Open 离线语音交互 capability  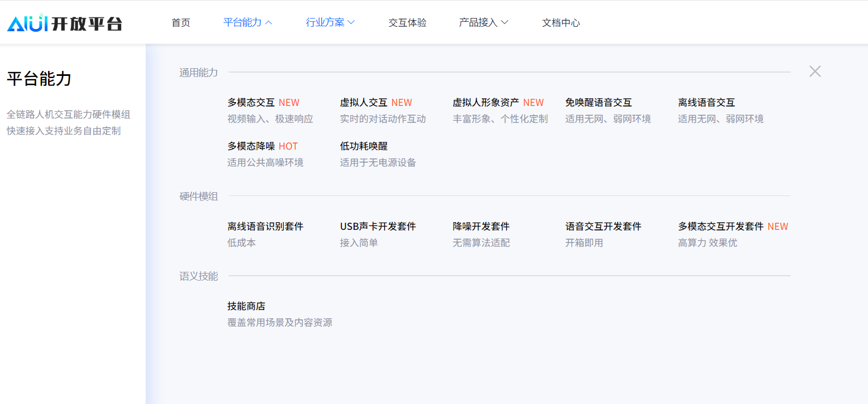(x=706, y=103)
